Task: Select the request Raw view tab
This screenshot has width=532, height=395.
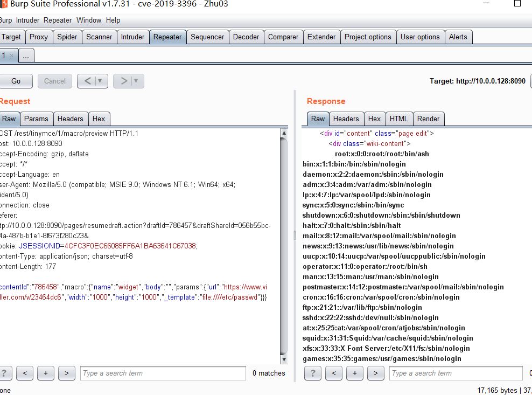Action: [x=9, y=119]
